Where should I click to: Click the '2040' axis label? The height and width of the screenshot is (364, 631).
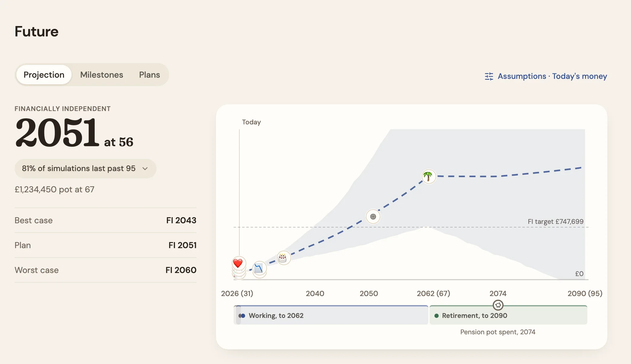[x=315, y=293]
